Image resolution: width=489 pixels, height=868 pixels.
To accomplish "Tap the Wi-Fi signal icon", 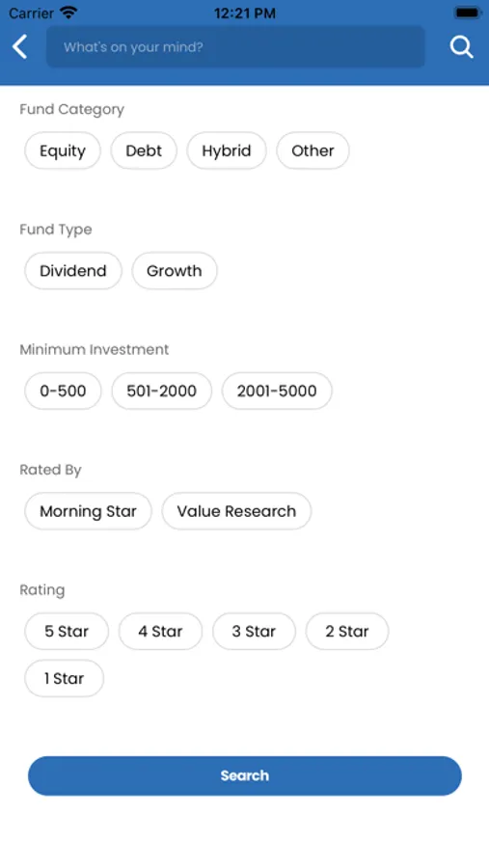I will pyautogui.click(x=68, y=13).
